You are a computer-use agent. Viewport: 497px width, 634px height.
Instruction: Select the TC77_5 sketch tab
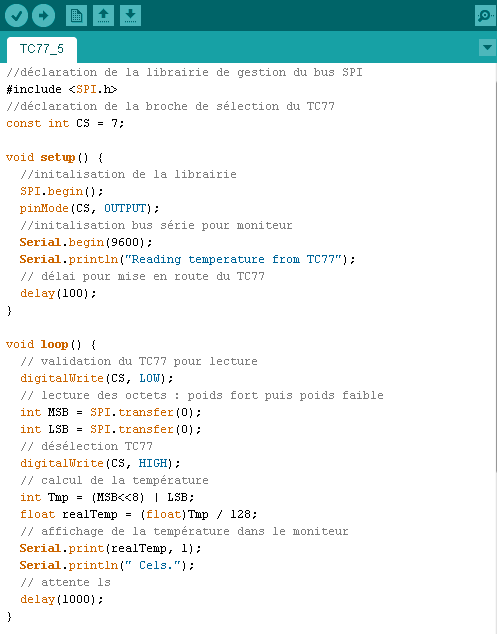click(42, 49)
